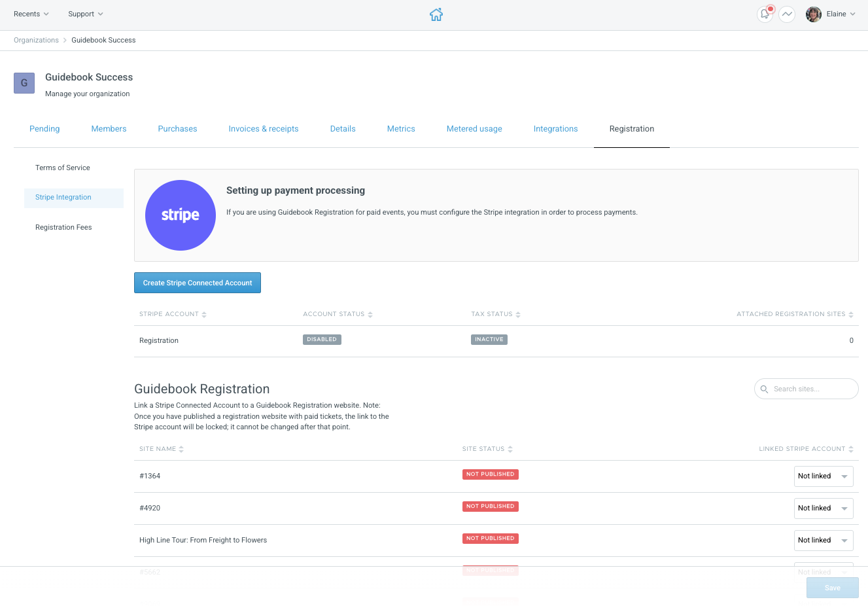Switch to the Members tab
This screenshot has width=868, height=606.
tap(109, 129)
